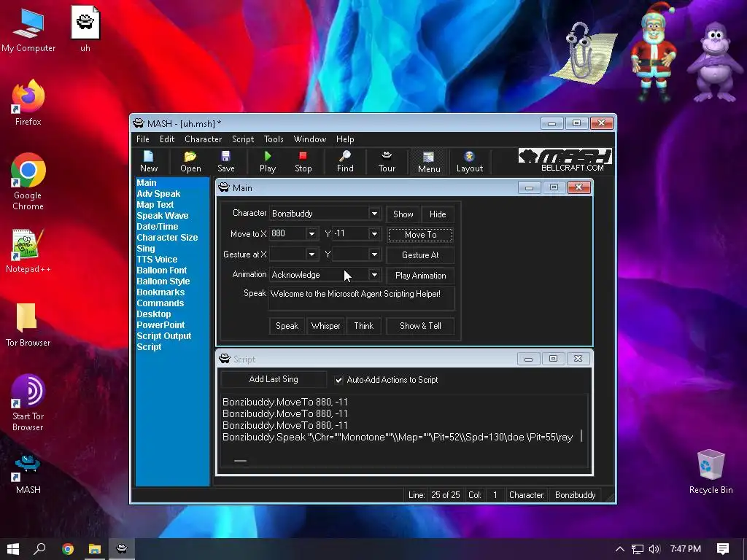Open Chrome from the taskbar
The width and height of the screenshot is (747, 560).
tap(68, 549)
